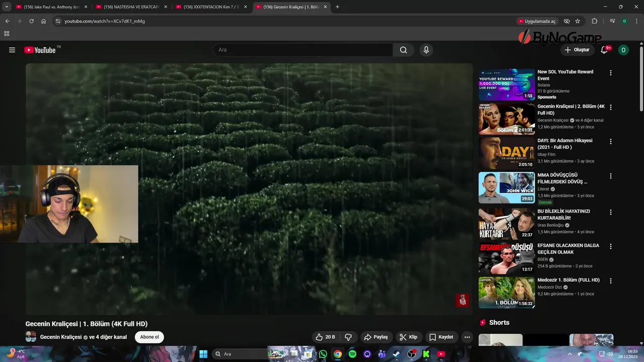Subscribe with the Abone ol button

tap(149, 337)
